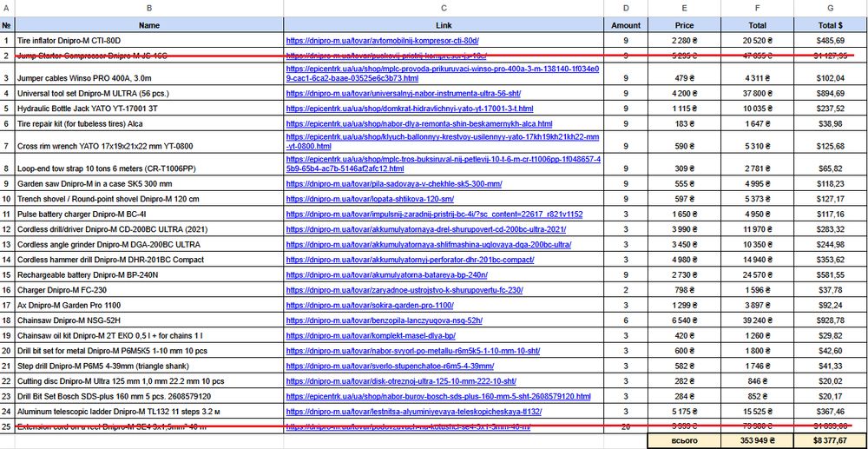The image size is (868, 449).
Task: Select the cell 'Garden saw Dnipro-M in a case'
Action: click(149, 183)
